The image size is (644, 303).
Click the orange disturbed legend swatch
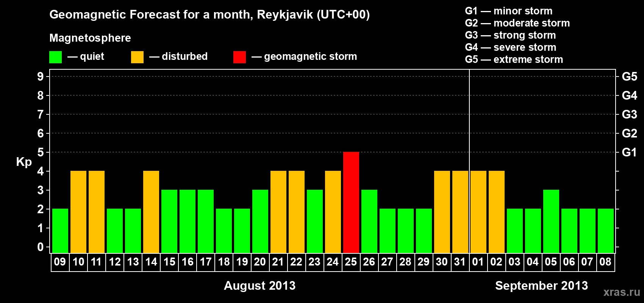(137, 57)
